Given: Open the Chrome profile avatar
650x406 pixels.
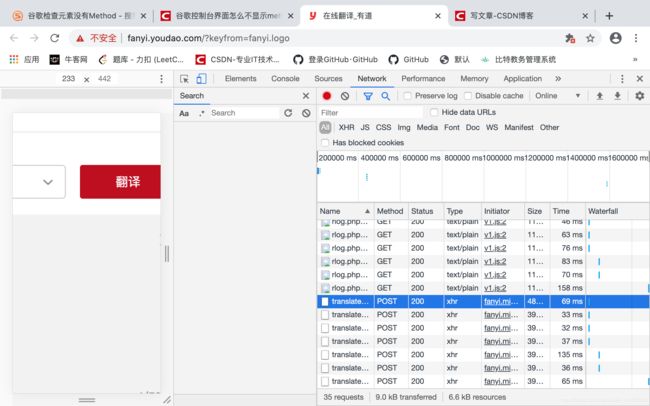Looking at the screenshot, I should click(x=616, y=38).
